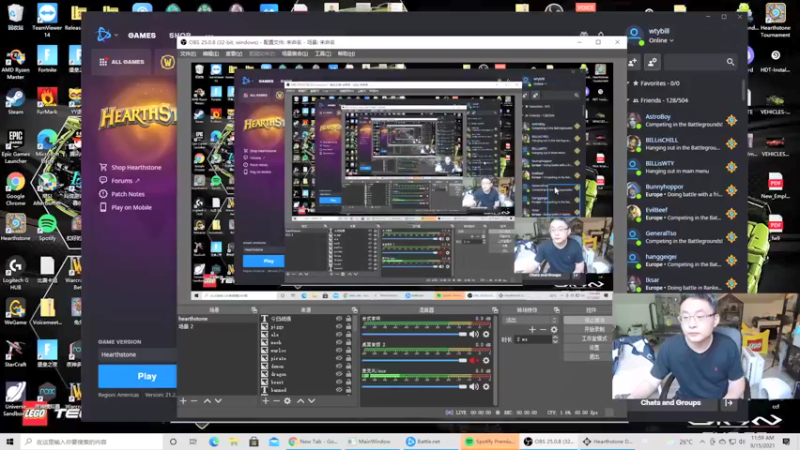Expand online status dropdown under wtybill
800x450 pixels.
point(661,40)
